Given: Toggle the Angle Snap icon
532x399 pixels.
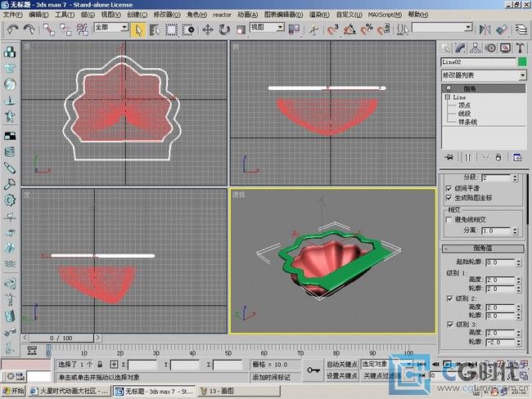Looking at the screenshot, I should coord(349,29).
